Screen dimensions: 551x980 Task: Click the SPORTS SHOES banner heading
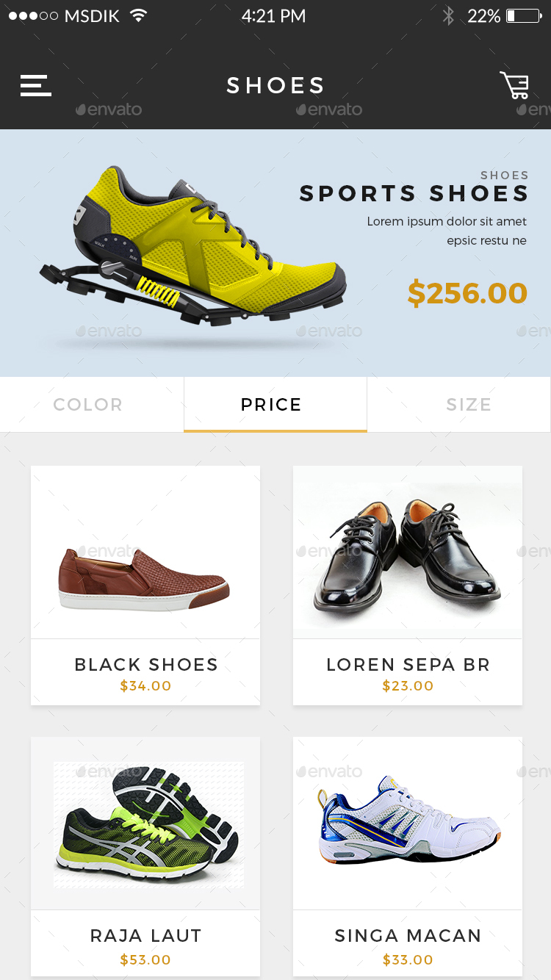pyautogui.click(x=414, y=193)
